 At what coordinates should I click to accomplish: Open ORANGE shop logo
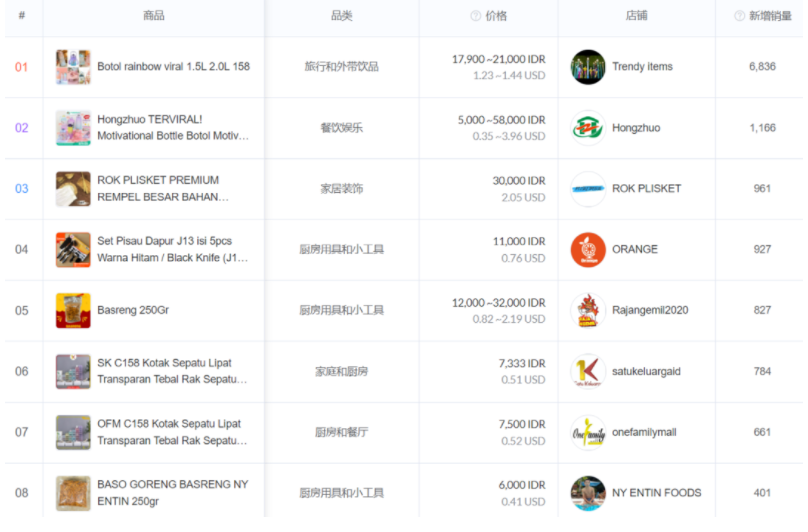(588, 250)
